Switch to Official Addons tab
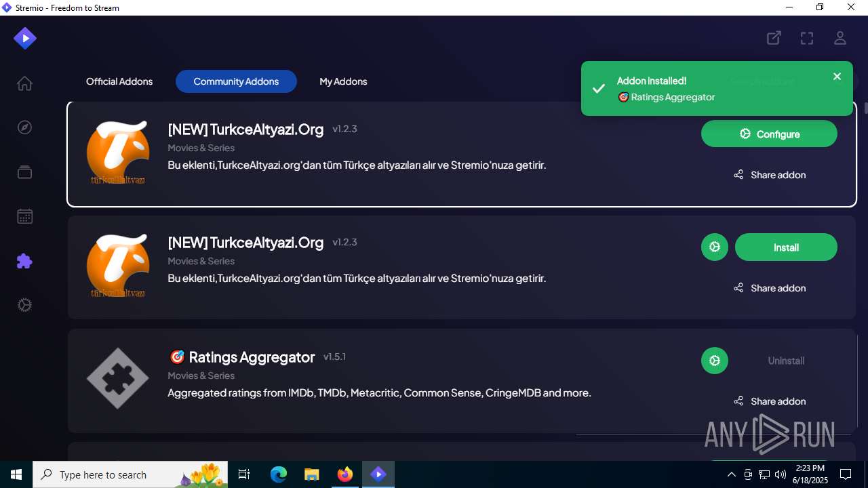 tap(119, 81)
